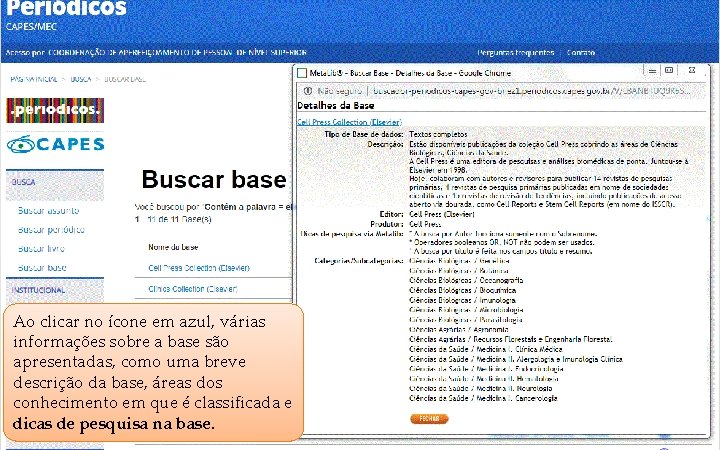Click 'Medicina II. Neurologia' category row
720x450 pixels.
pyautogui.click(x=481, y=388)
